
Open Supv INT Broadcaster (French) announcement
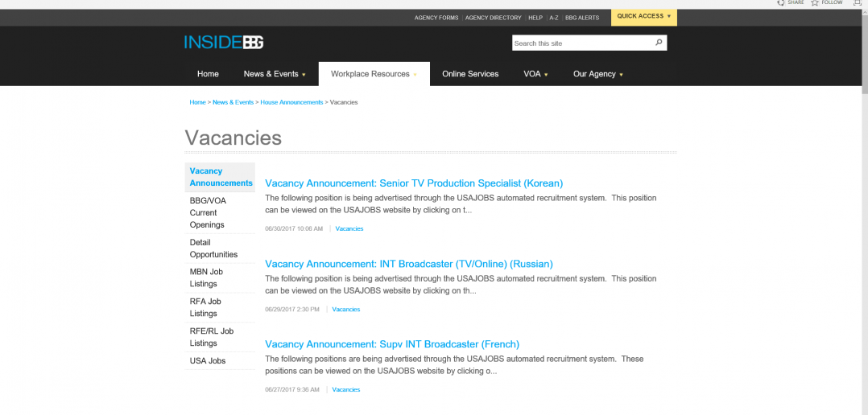point(392,344)
